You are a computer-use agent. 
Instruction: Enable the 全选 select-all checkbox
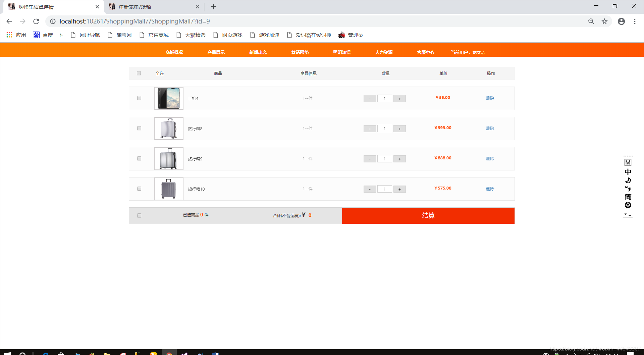point(139,73)
